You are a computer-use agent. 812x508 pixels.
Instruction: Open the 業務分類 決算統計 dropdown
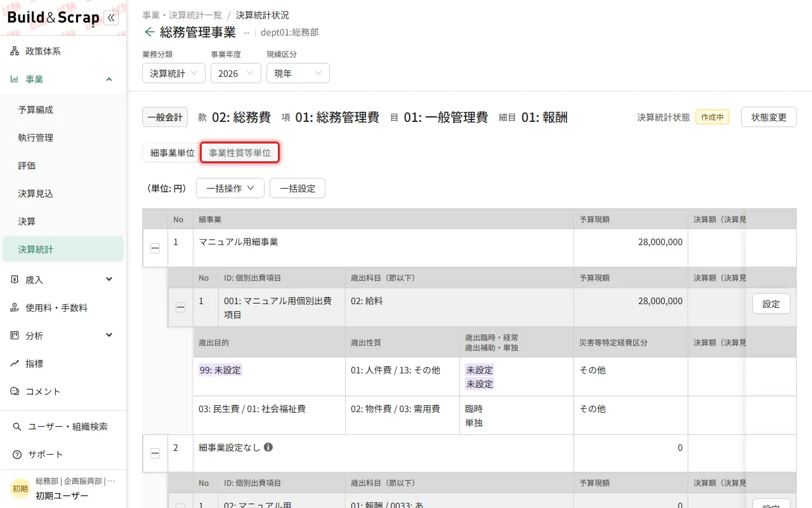point(174,73)
